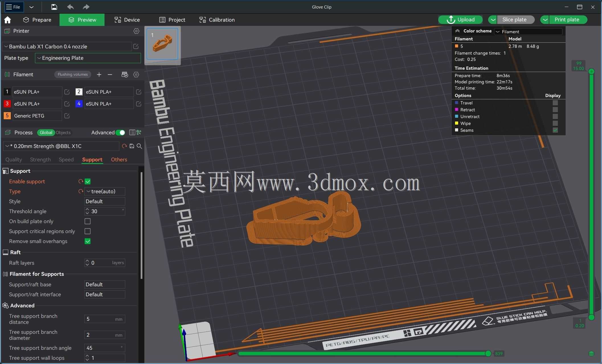
Task: Uncheck Remove small overhangs
Action: (x=88, y=241)
